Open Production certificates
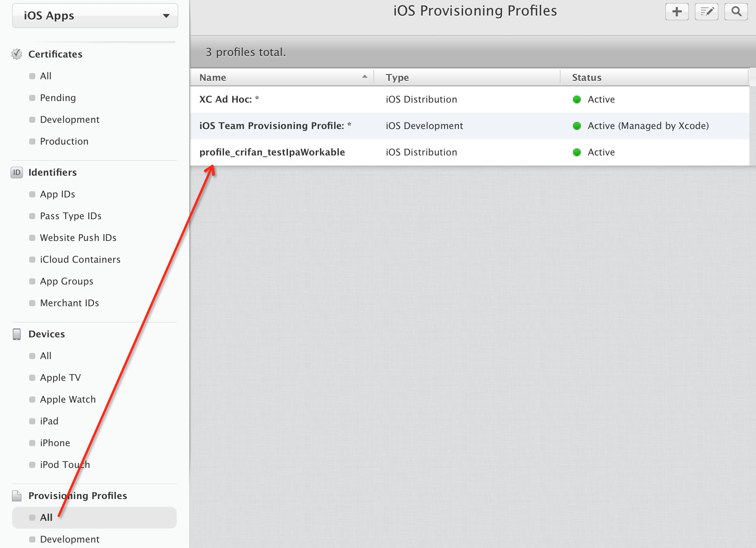Viewport: 756px width, 548px height. point(64,141)
